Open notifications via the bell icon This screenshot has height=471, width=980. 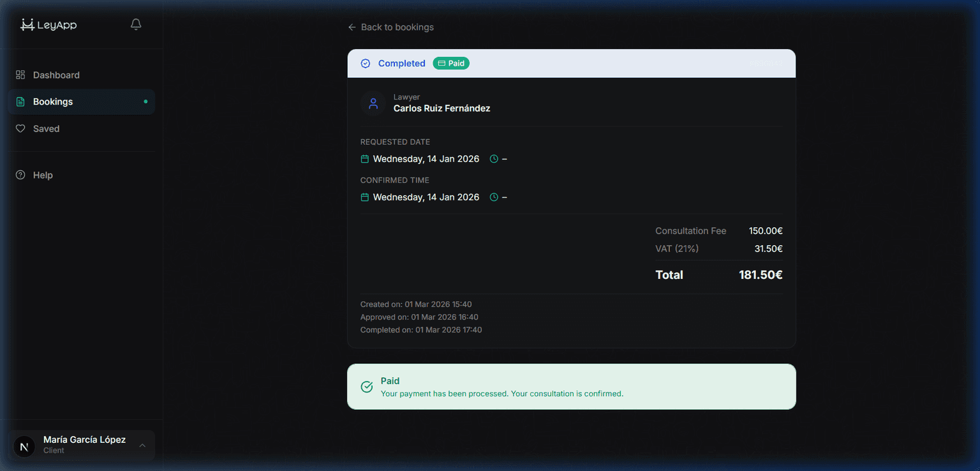(x=135, y=24)
